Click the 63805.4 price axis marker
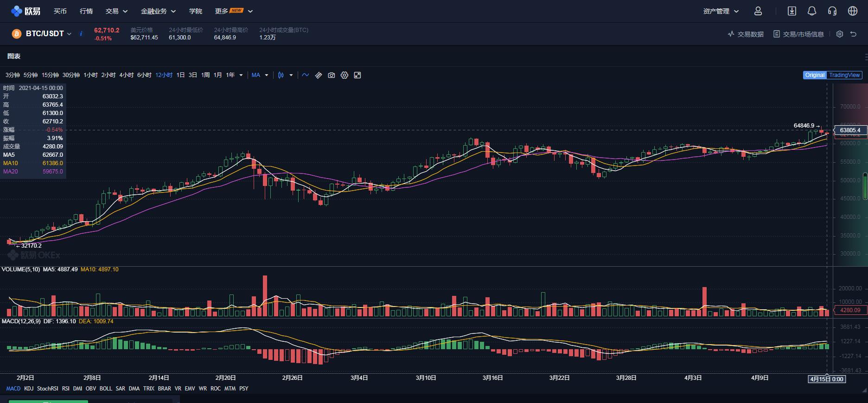 point(850,130)
